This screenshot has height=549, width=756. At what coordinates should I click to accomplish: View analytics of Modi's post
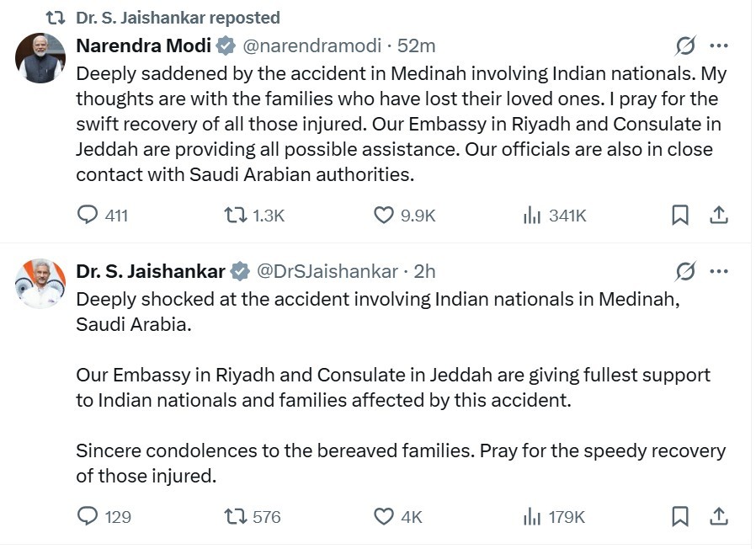coord(532,216)
